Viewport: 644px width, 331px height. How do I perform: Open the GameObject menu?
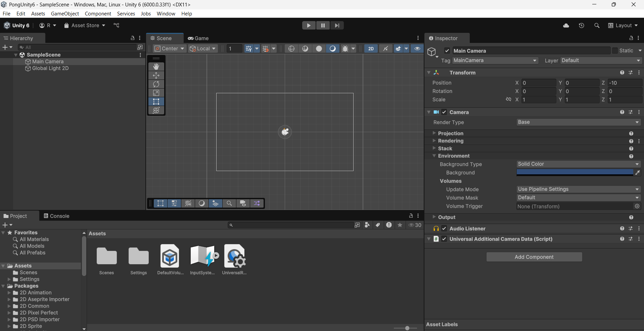65,14
